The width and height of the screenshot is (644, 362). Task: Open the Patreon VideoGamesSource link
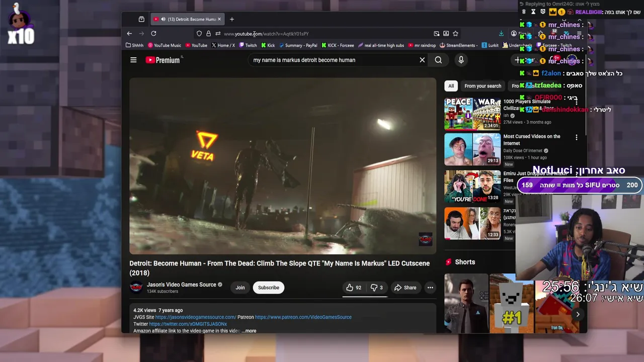[303, 317]
